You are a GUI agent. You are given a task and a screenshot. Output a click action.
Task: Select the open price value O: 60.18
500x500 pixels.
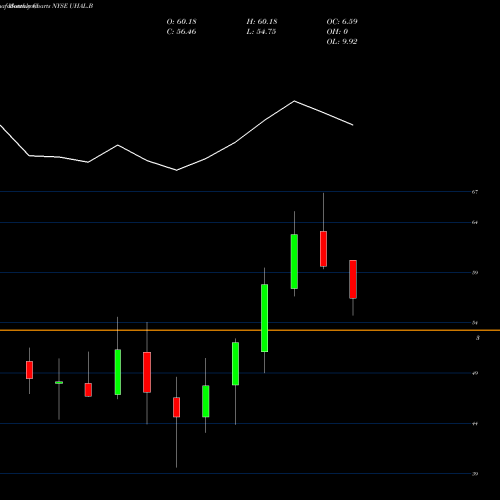[x=181, y=21]
